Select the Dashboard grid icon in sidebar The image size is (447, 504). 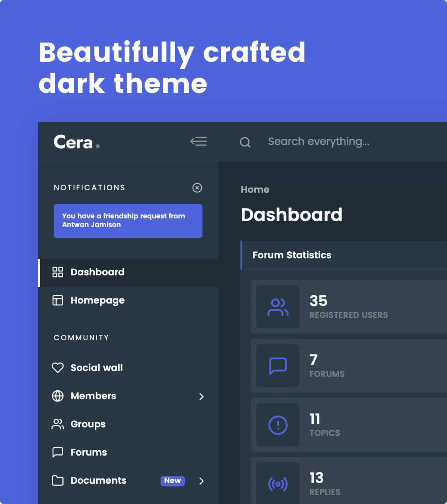58,272
